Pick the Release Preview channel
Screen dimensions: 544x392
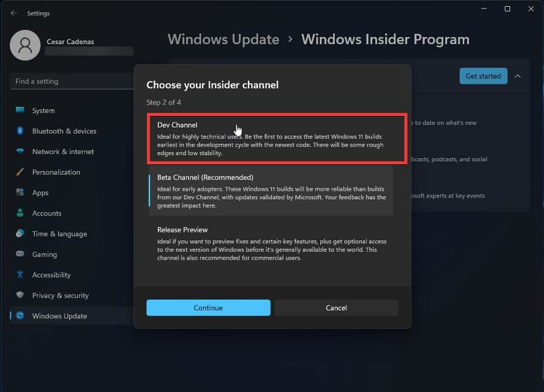tap(271, 243)
